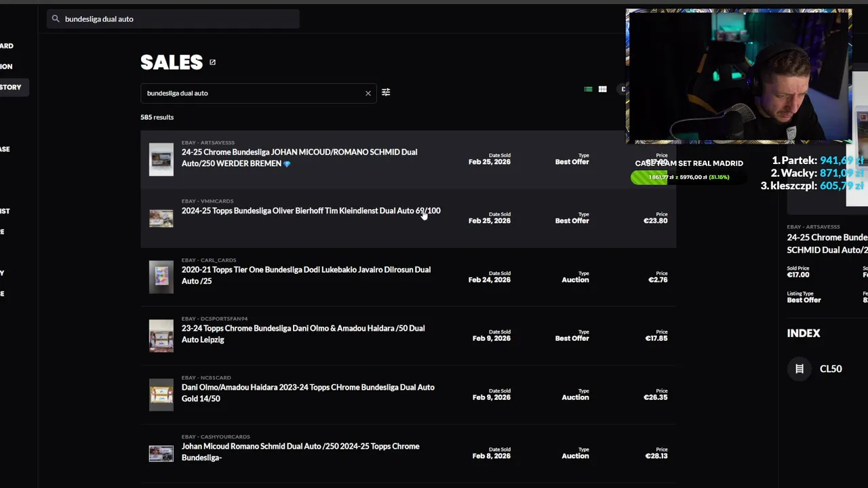
Task: Click the blue diamond icon after WERDER BREMEN
Action: pyautogui.click(x=287, y=164)
